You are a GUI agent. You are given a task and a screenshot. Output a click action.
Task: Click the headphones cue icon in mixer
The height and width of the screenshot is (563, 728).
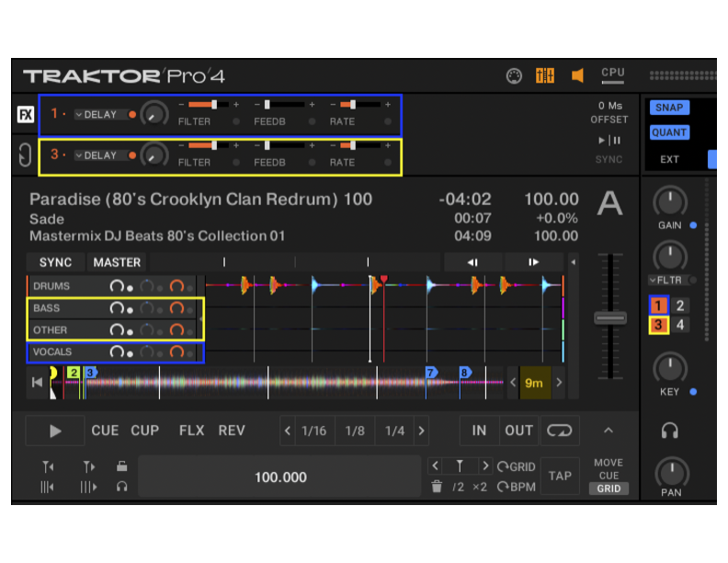(x=670, y=431)
